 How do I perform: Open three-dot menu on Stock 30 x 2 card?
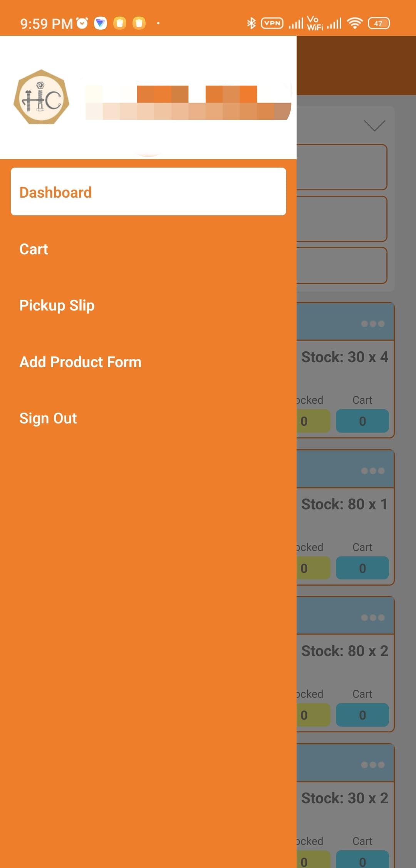point(372,765)
